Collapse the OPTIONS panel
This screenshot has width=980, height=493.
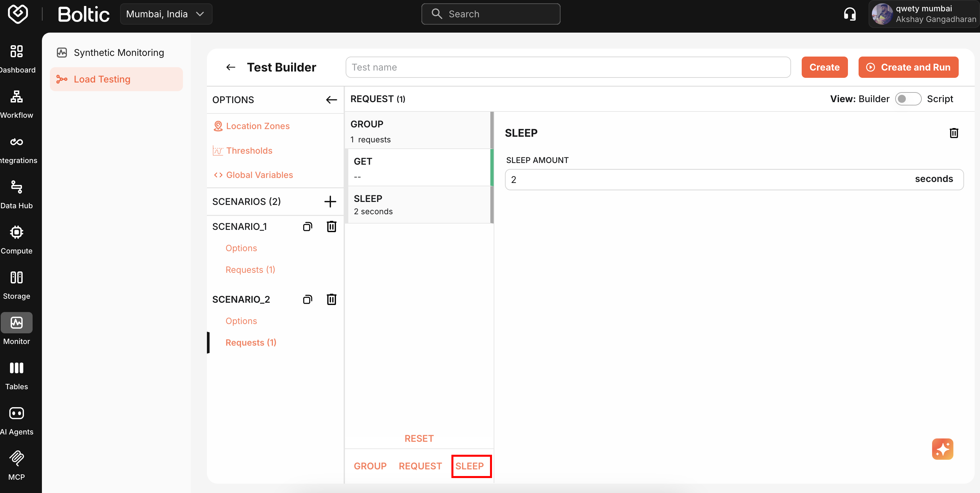[x=331, y=100]
